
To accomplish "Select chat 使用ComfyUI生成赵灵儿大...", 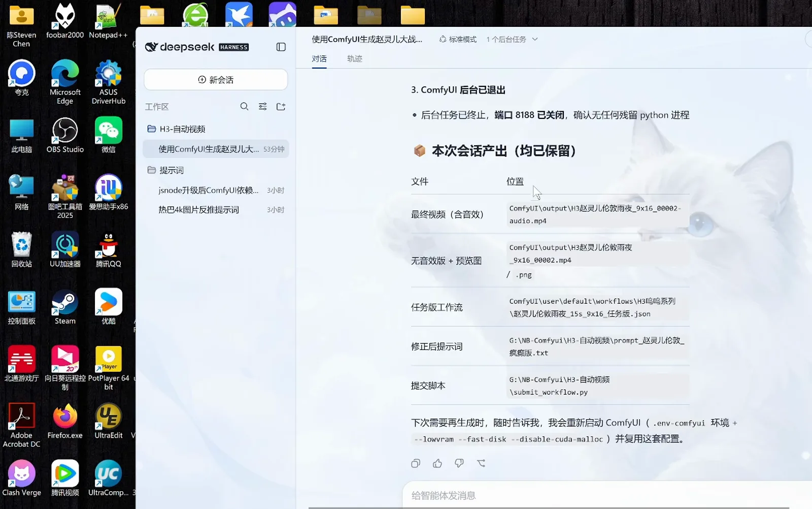I will tap(216, 149).
